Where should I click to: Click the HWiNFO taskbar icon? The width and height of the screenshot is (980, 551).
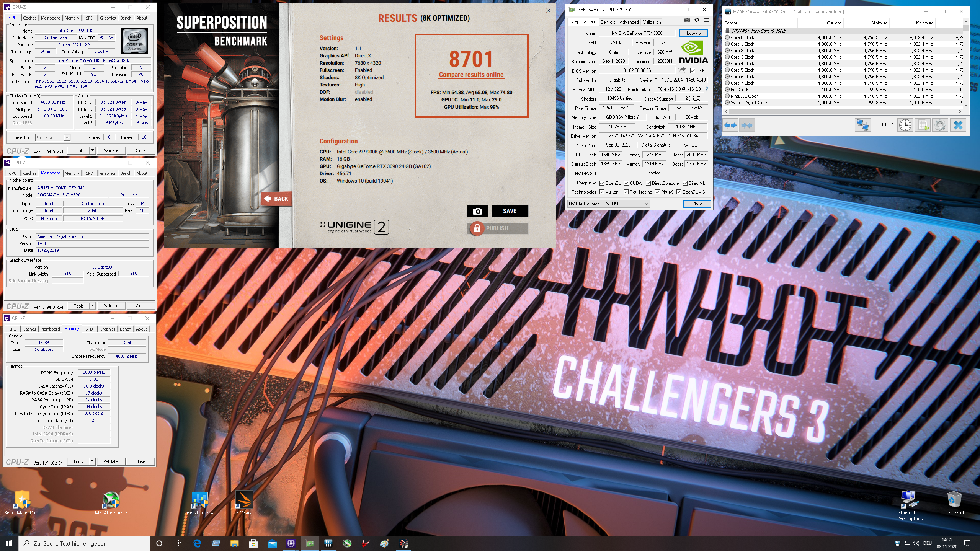click(328, 543)
